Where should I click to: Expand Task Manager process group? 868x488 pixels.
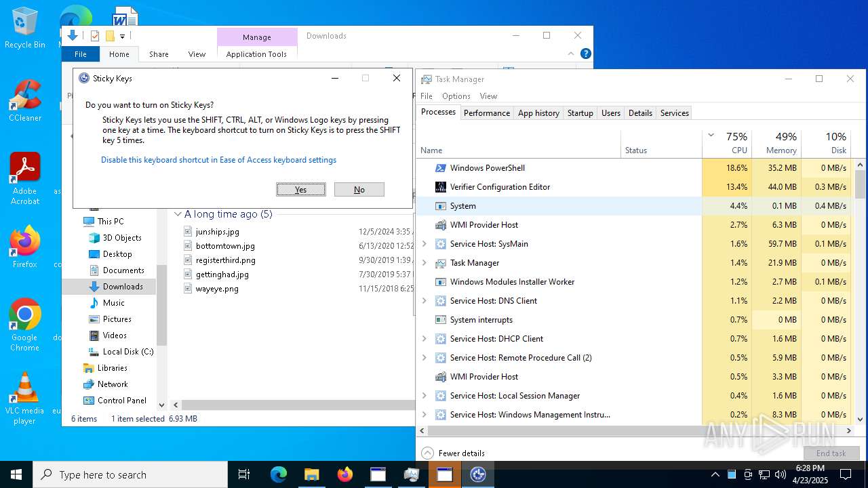pyautogui.click(x=425, y=263)
